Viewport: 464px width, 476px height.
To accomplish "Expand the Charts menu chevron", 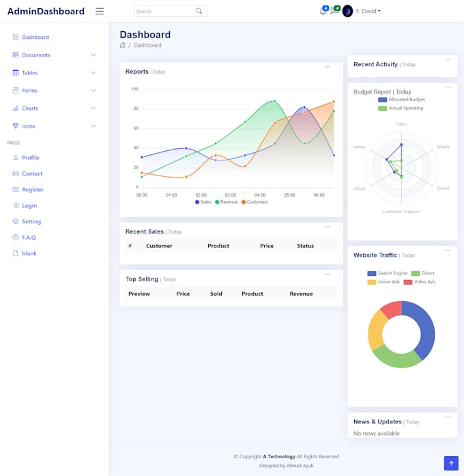I will pyautogui.click(x=93, y=108).
